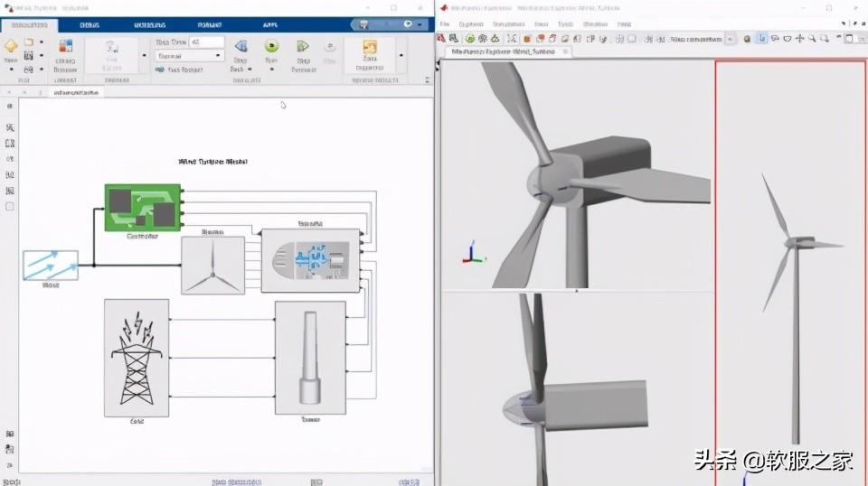Select the Tower block in the diagram

tap(310, 358)
